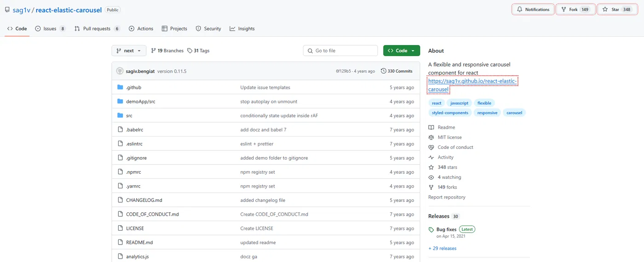
Task: Open 'Update issue templates' commit message
Action: pos(265,87)
